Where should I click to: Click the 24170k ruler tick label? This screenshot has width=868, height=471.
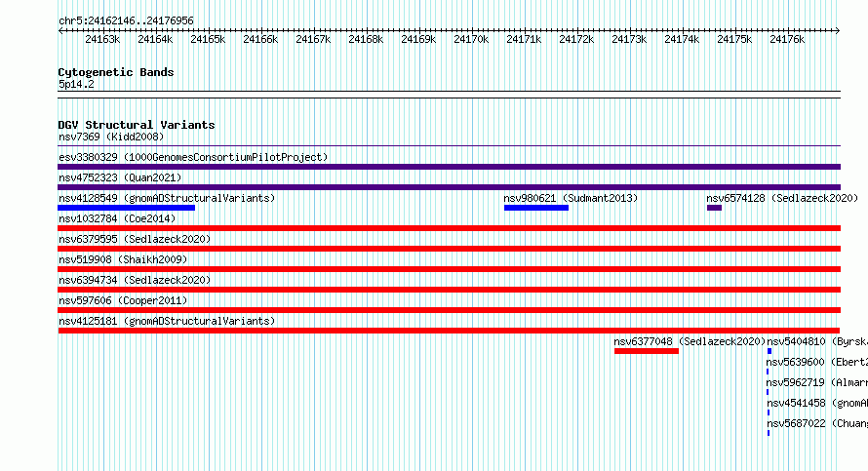tap(471, 39)
